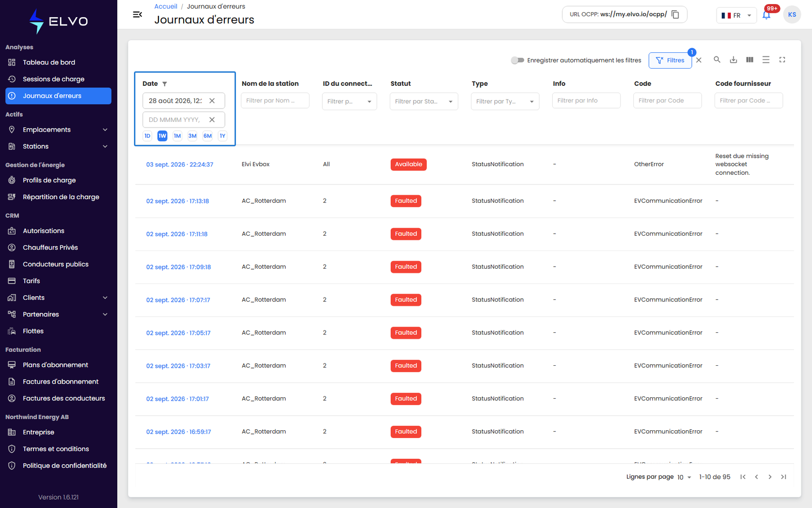The height and width of the screenshot is (508, 812).
Task: Go to the first page of results
Action: point(743,477)
